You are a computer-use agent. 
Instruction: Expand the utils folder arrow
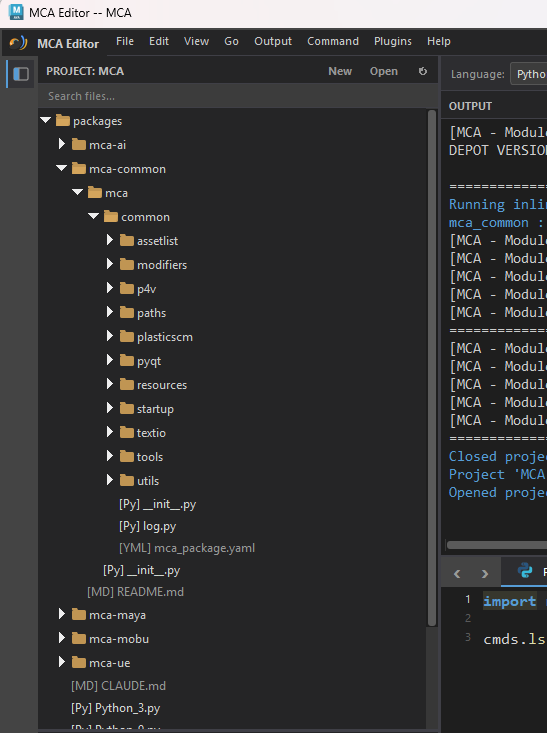click(x=110, y=480)
